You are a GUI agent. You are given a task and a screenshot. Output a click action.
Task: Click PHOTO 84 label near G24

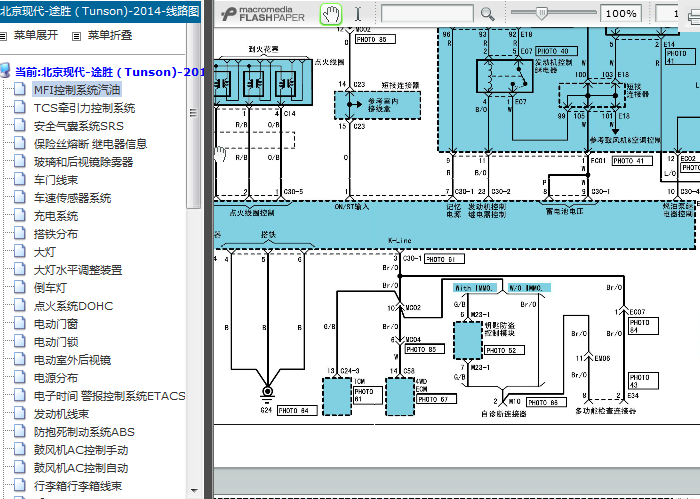tap(297, 410)
